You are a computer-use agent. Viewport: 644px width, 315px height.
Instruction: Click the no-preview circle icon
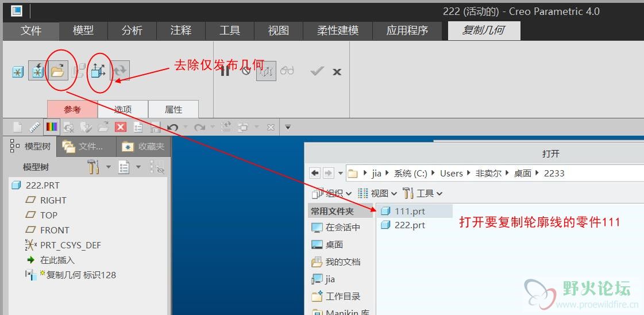246,71
